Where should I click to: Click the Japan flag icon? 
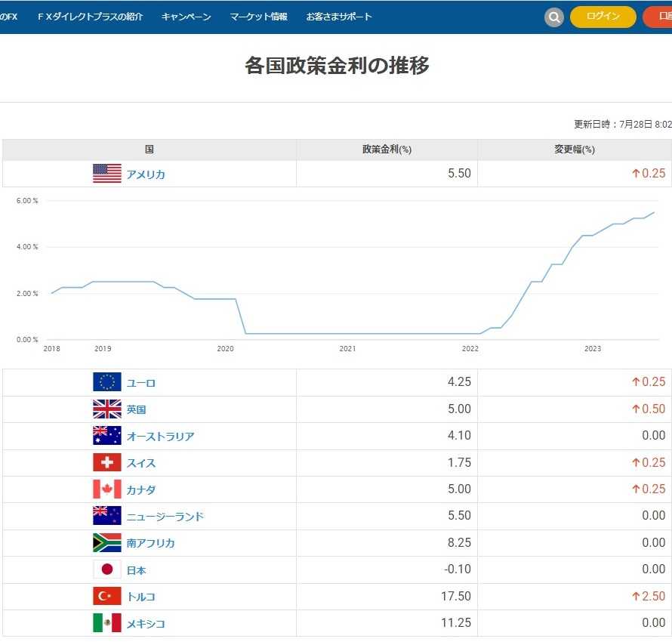click(106, 569)
